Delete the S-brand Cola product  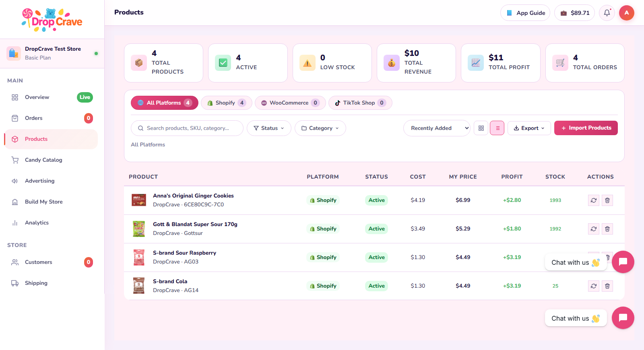[607, 286]
